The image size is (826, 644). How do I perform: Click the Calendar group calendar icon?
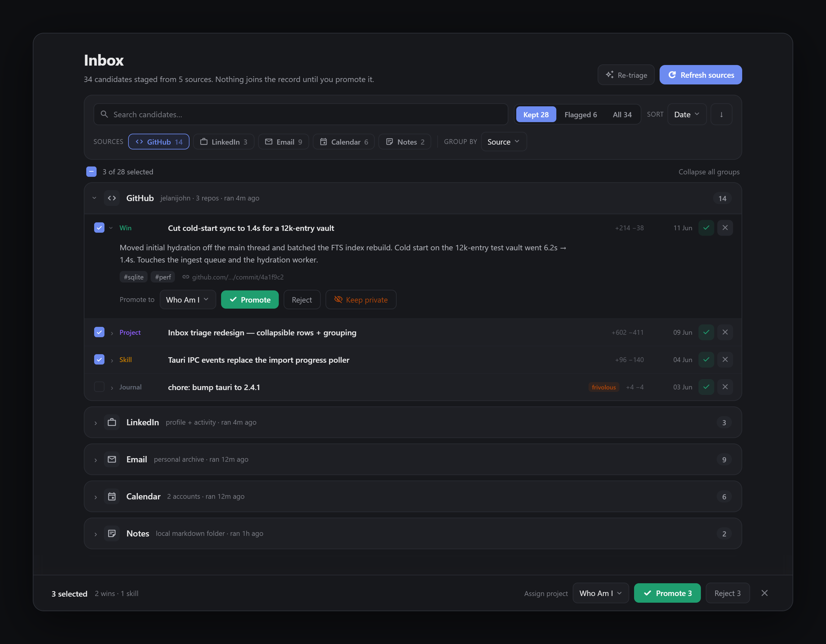click(x=112, y=496)
